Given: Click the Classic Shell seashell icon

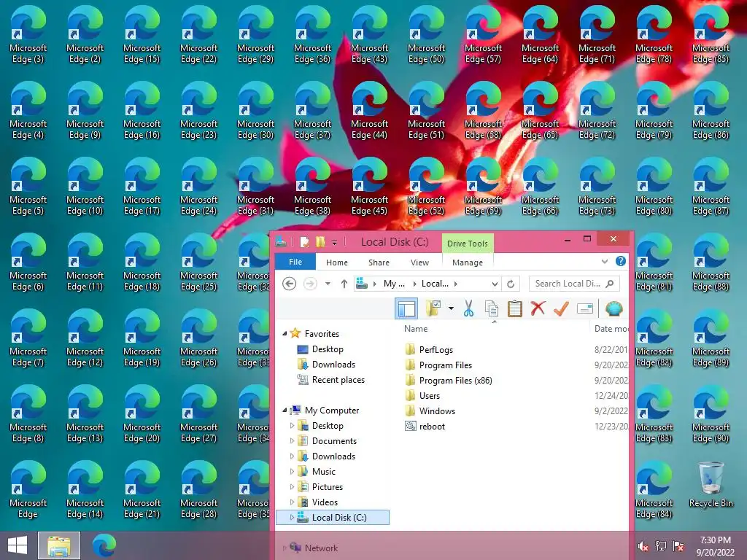Looking at the screenshot, I should tap(614, 308).
